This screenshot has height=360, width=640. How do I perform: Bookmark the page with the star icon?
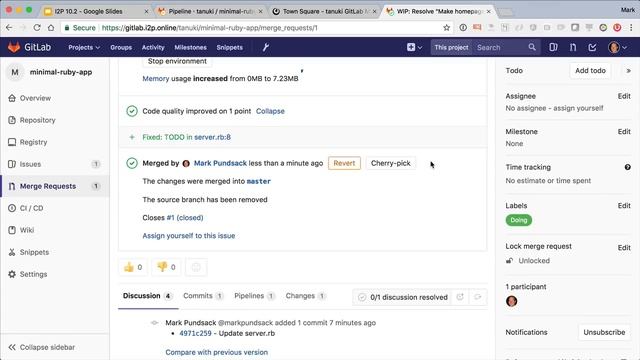447,28
